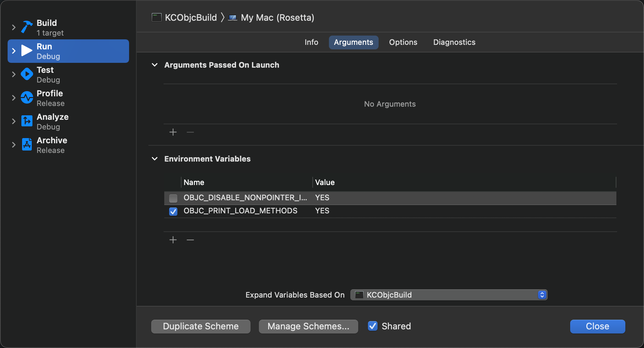Expand the Build action chevron

(13, 27)
